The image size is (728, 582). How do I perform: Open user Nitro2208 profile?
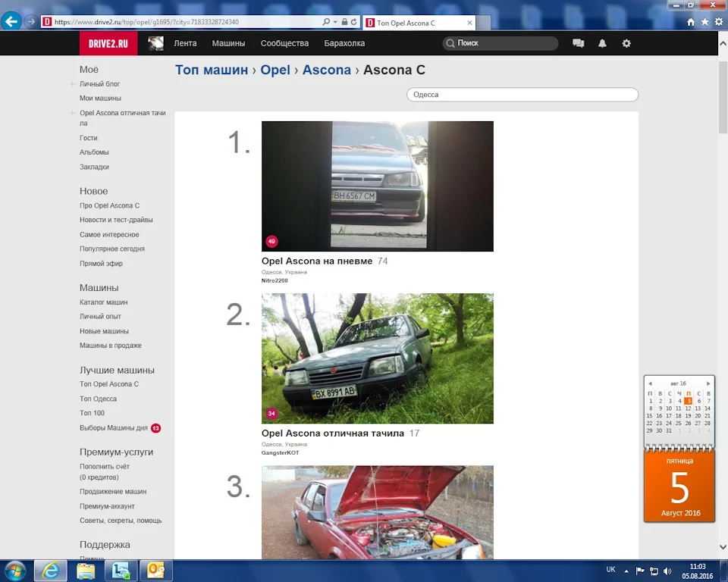click(275, 281)
